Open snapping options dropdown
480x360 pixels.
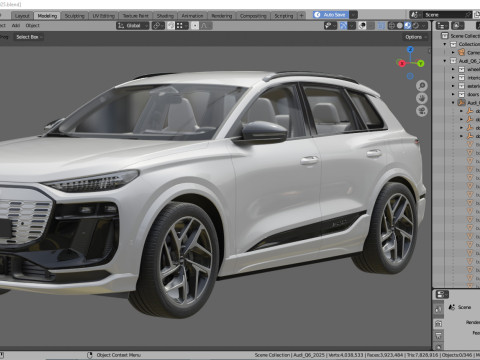click(x=182, y=26)
